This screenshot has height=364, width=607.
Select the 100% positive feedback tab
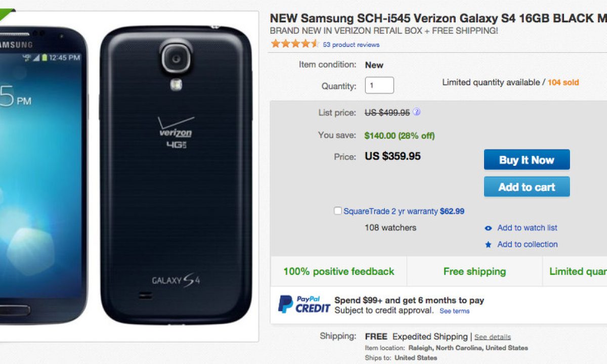tap(338, 271)
